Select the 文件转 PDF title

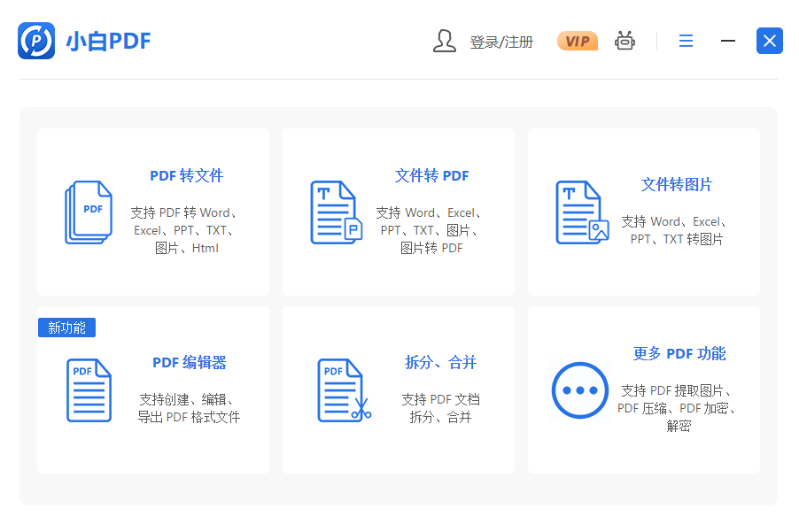(x=431, y=175)
